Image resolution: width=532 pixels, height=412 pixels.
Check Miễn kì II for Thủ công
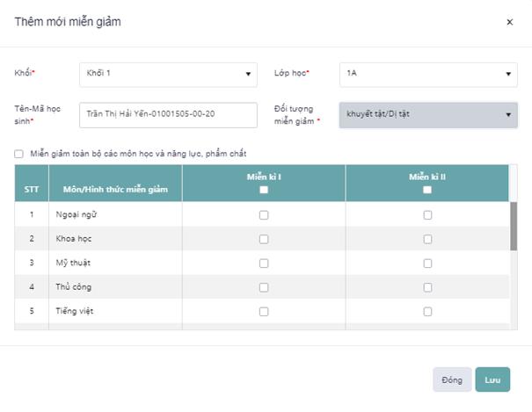point(427,287)
